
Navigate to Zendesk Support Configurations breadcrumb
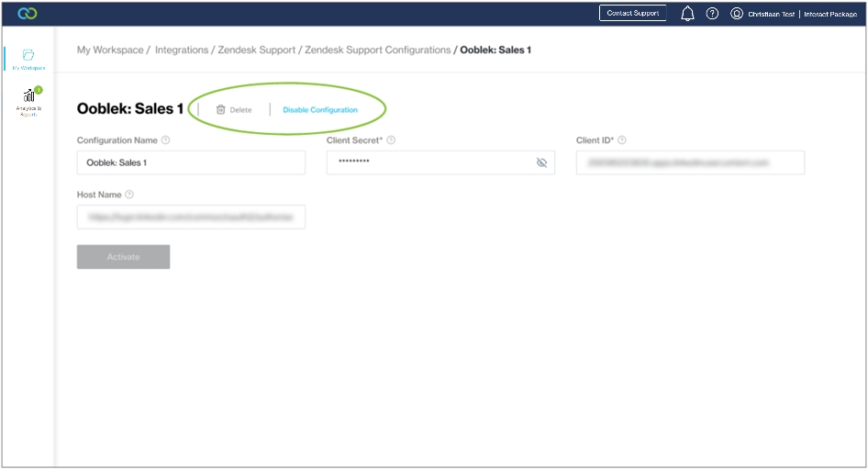377,50
